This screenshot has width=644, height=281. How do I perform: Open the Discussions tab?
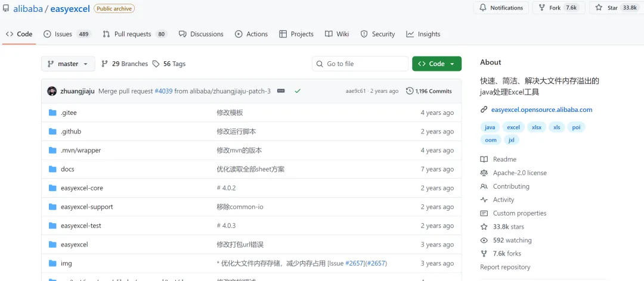tap(202, 34)
